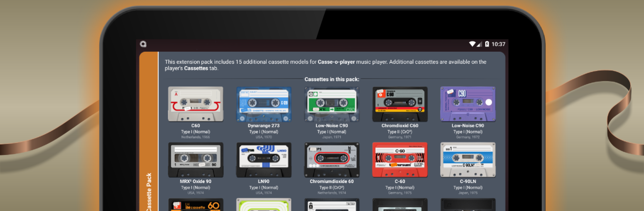This screenshot has width=644, height=211.
Task: Tap the cellular signal icon
Action: click(x=479, y=44)
